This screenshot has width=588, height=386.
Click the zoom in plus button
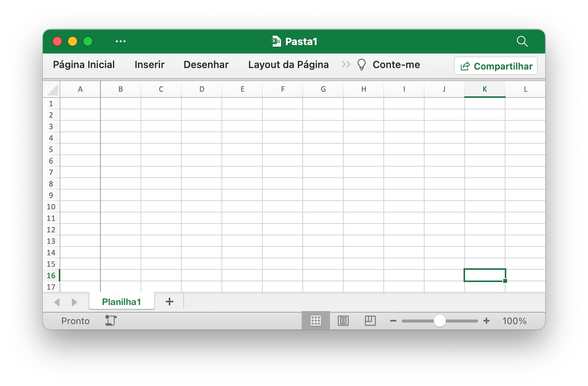point(486,321)
